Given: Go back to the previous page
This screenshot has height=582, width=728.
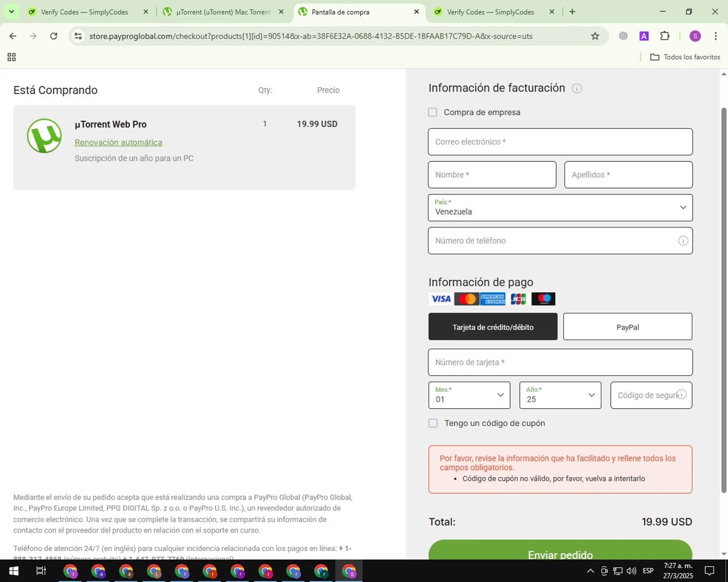Looking at the screenshot, I should [13, 36].
